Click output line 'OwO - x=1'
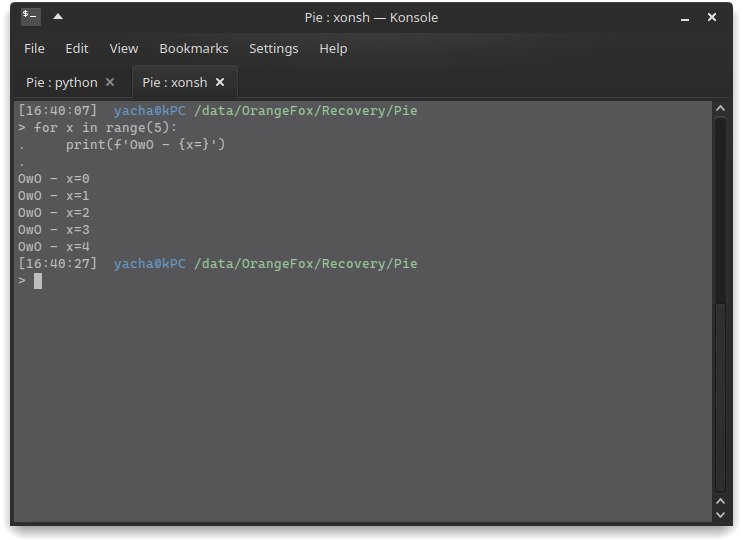743x540 pixels. 54,196
